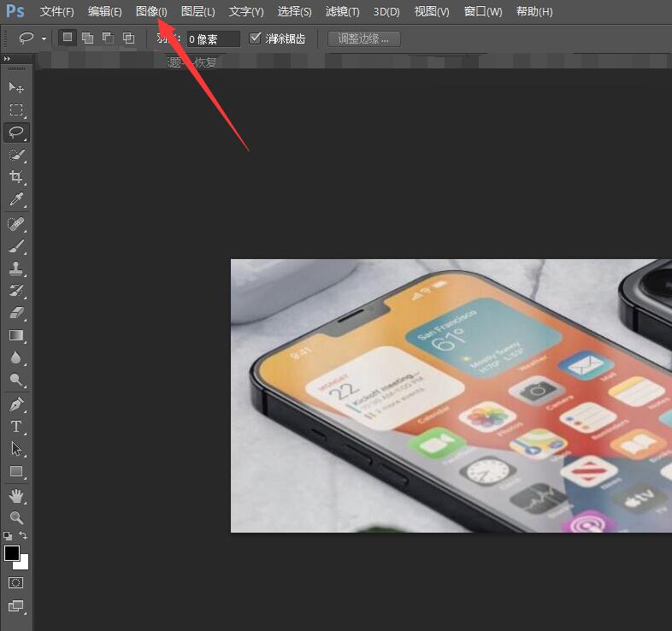Open the 图层(L) menu
The image size is (672, 631).
[x=198, y=11]
